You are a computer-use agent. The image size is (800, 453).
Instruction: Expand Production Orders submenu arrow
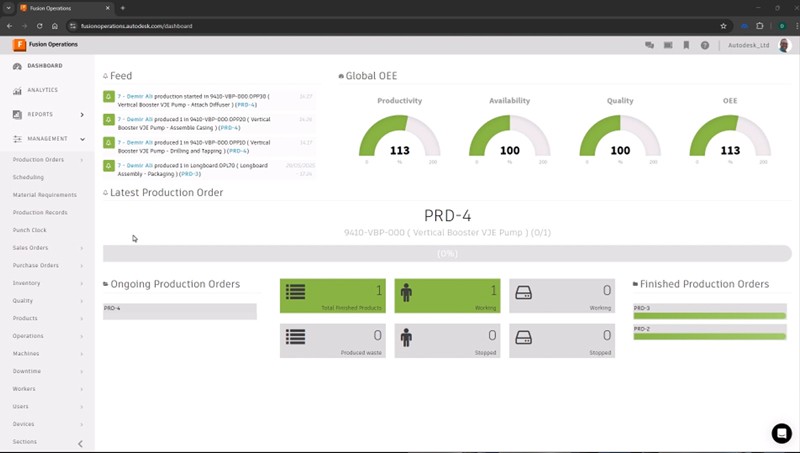82,160
